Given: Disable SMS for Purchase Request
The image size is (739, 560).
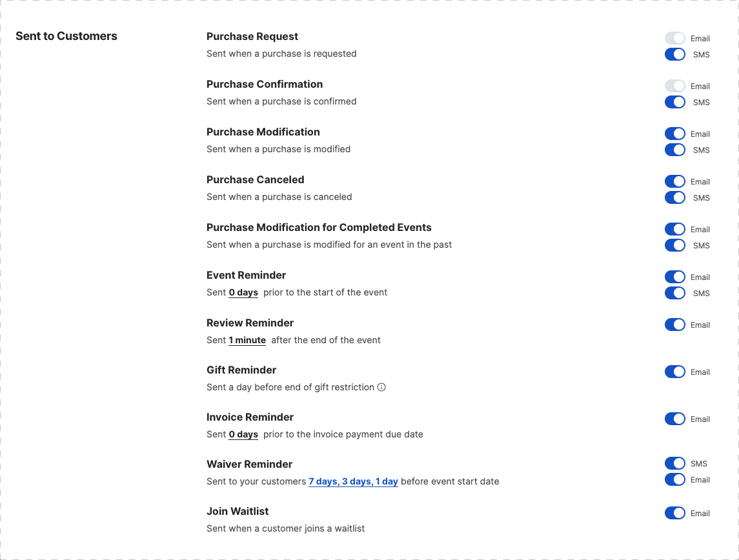Looking at the screenshot, I should click(x=675, y=54).
